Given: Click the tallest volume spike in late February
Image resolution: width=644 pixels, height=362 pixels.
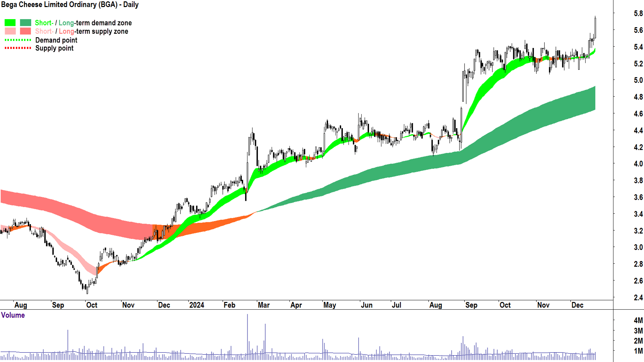Looking at the screenshot, I should (x=248, y=337).
